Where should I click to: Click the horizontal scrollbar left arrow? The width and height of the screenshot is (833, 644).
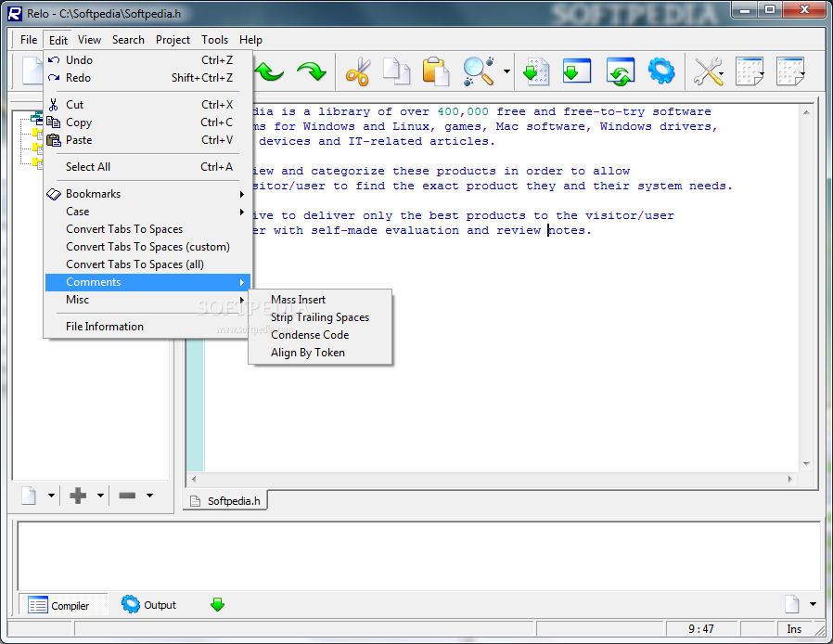pos(194,479)
